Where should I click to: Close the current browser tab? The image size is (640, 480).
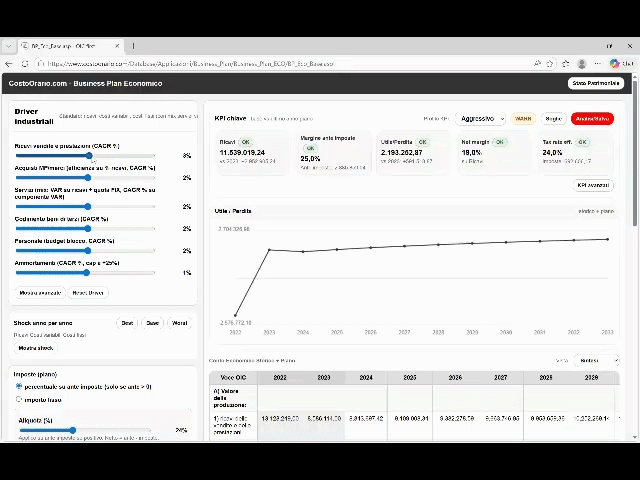(x=118, y=46)
